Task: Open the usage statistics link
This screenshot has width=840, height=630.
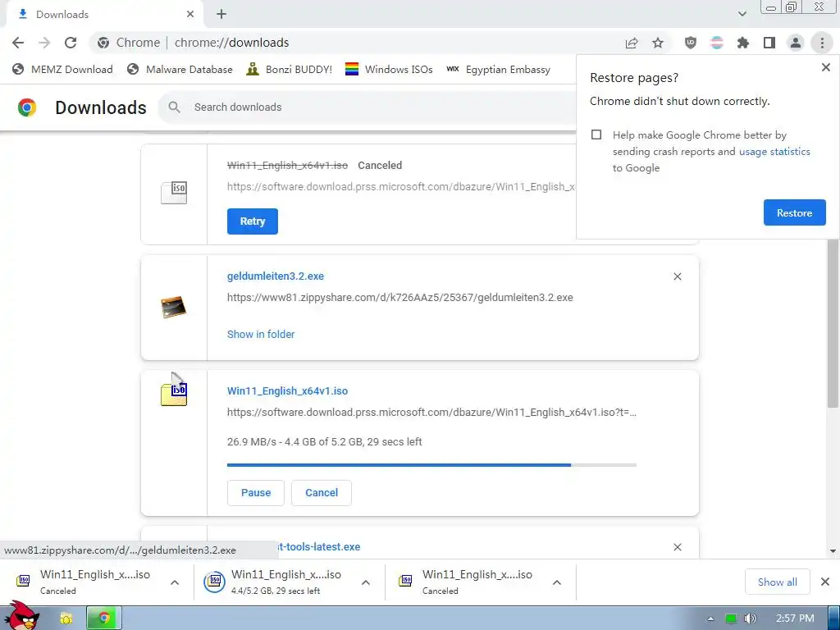Action: (774, 152)
